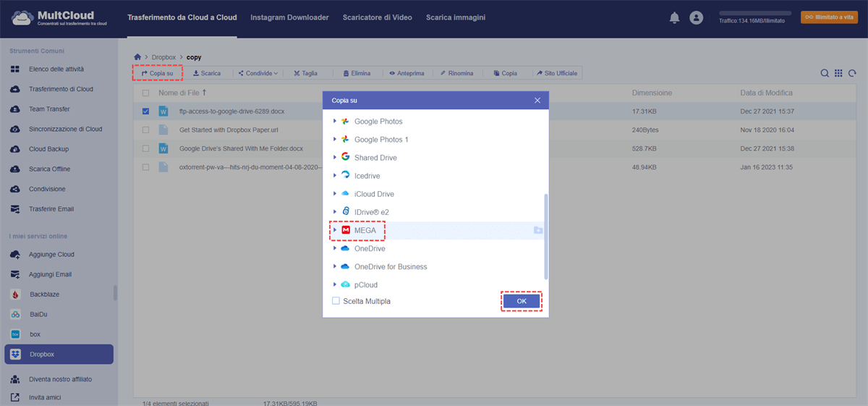Click the IDrive e2 icon
This screenshot has height=406, width=868.
[x=346, y=212]
